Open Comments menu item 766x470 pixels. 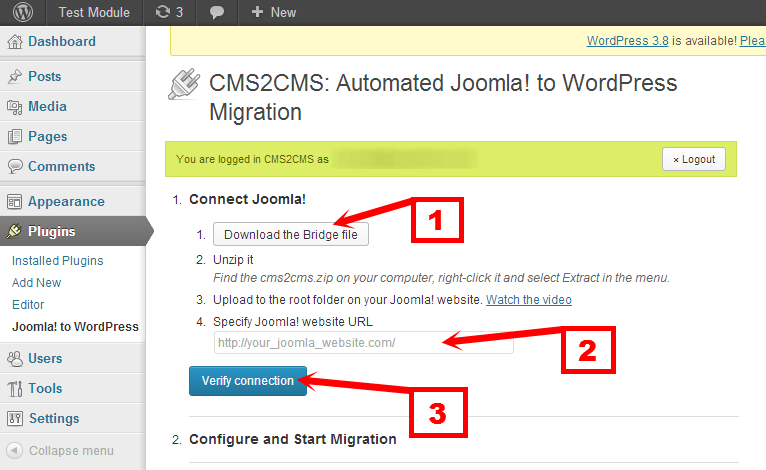click(x=62, y=167)
